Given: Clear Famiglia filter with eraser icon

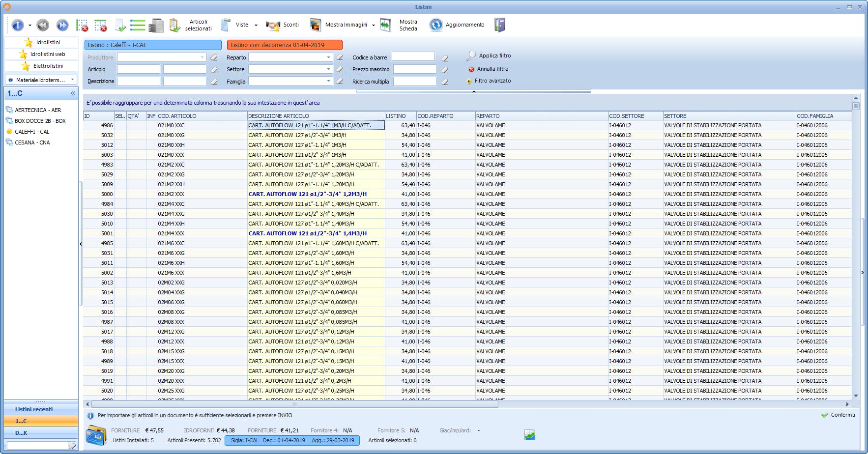Looking at the screenshot, I should pyautogui.click(x=339, y=81).
